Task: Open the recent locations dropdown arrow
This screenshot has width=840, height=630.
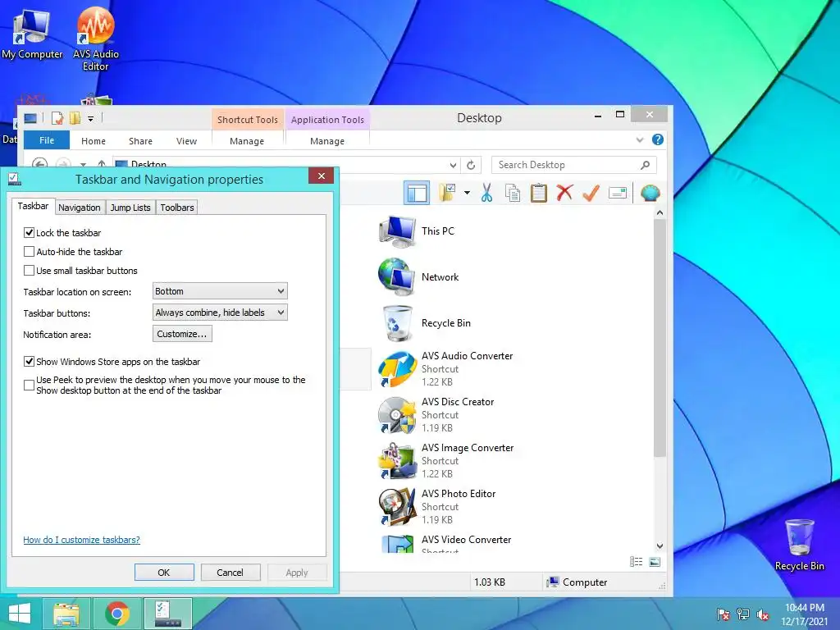Action: [83, 164]
